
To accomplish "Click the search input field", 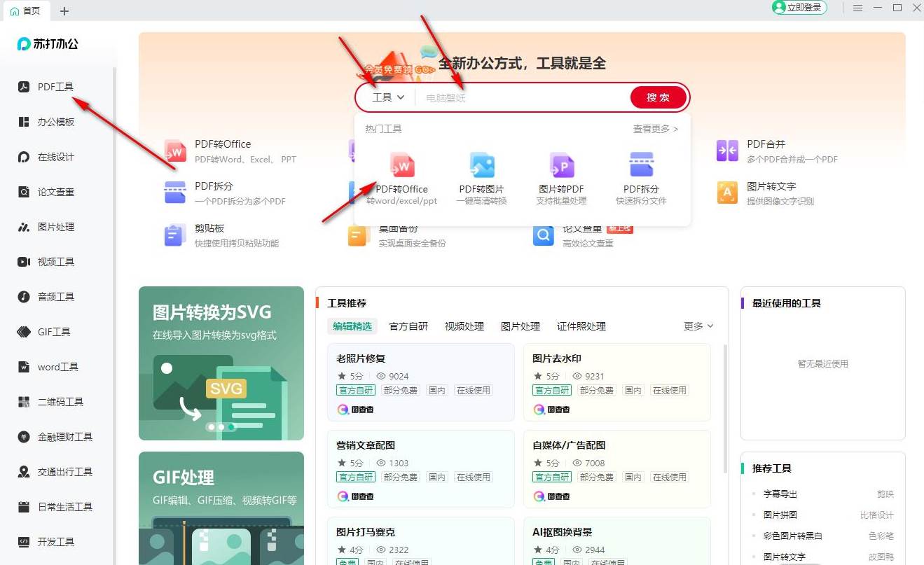I will click(523, 97).
